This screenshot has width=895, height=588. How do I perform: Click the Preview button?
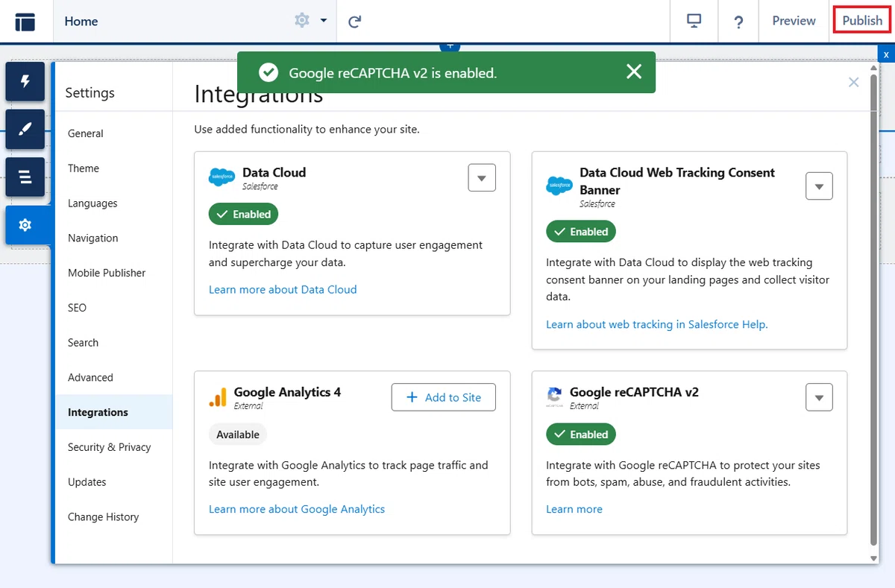(x=794, y=21)
